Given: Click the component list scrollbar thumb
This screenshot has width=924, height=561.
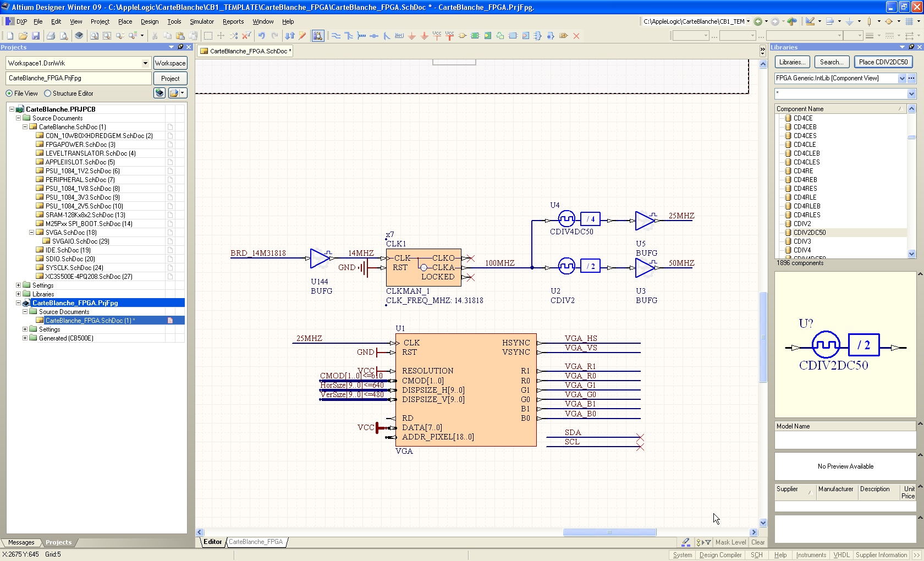Looking at the screenshot, I should click(x=911, y=137).
